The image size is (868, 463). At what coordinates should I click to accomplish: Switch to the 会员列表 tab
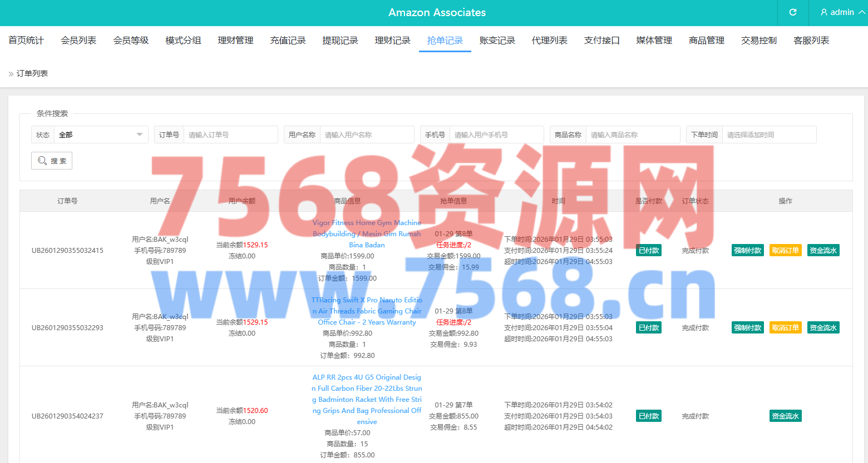point(78,41)
